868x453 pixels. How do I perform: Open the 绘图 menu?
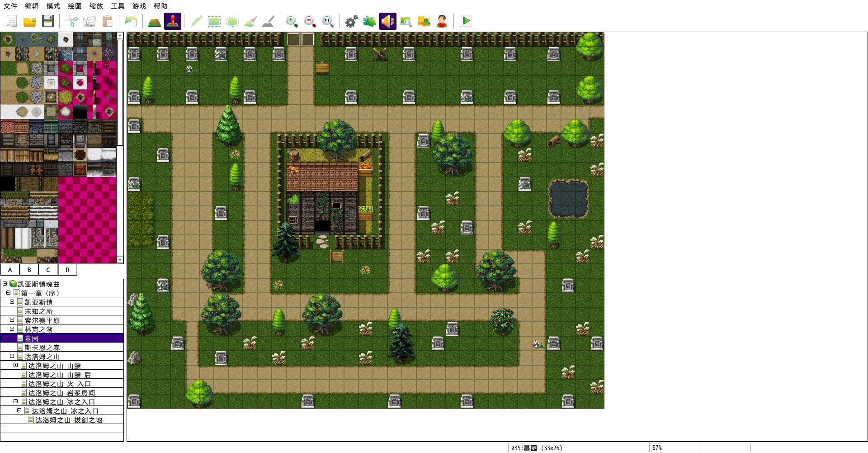click(x=75, y=6)
